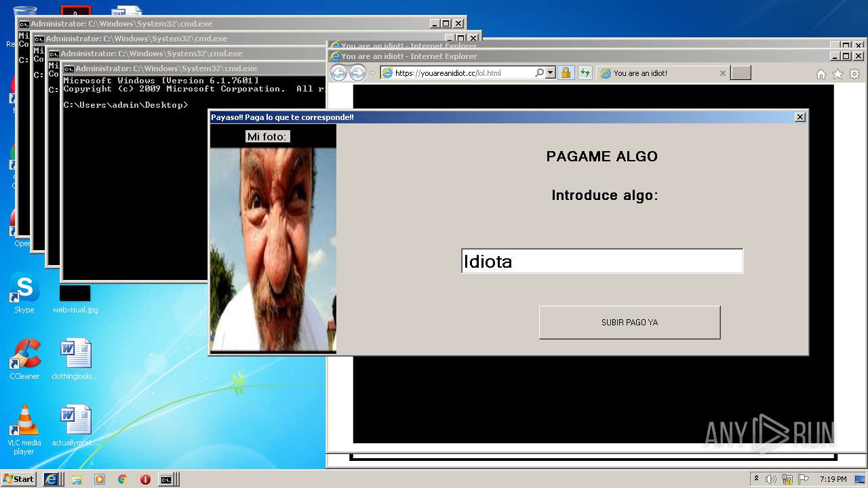The image size is (868, 488).
Task: Open the CCleaner desktop shortcut
Action: 24,359
